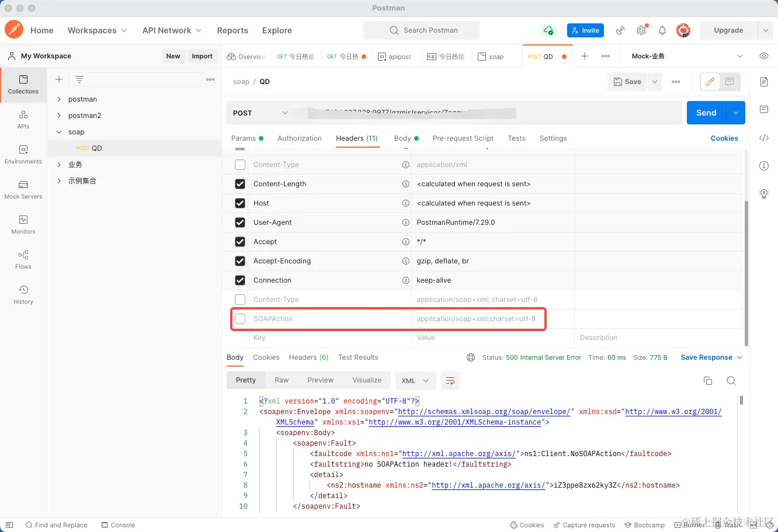Collapse the soap collection

[x=59, y=132]
